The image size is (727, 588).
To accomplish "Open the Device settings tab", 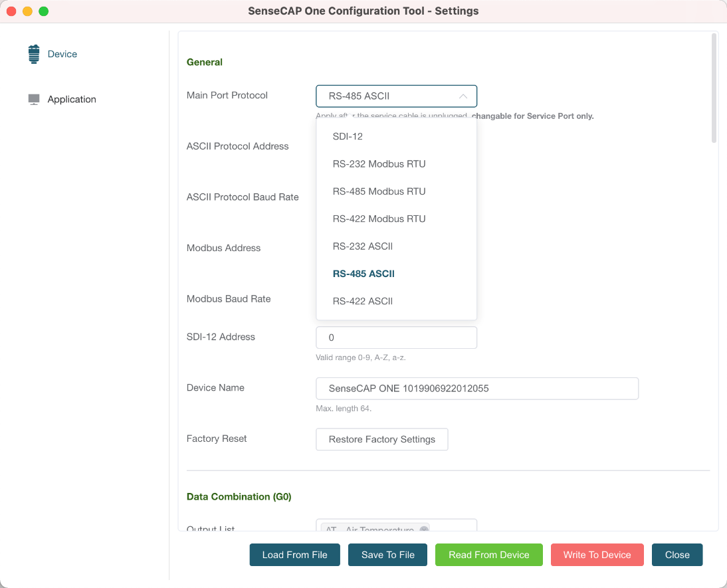I will click(62, 54).
